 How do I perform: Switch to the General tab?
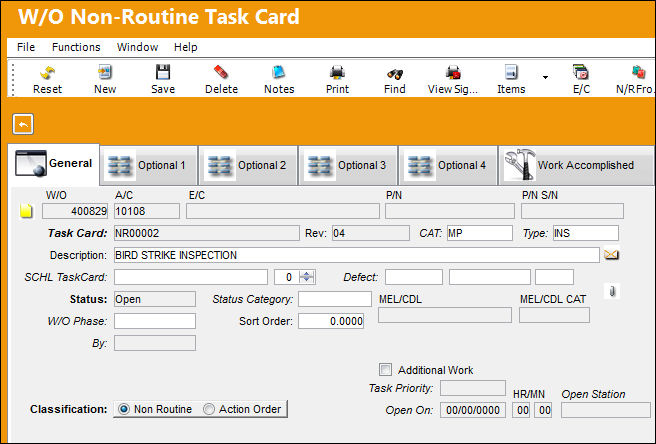(54, 164)
